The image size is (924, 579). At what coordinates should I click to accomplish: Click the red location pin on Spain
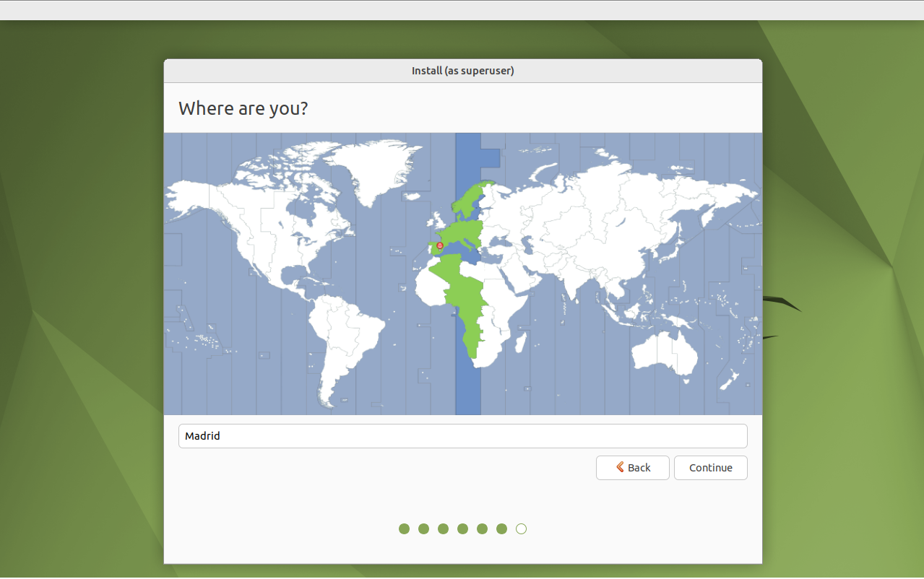440,245
